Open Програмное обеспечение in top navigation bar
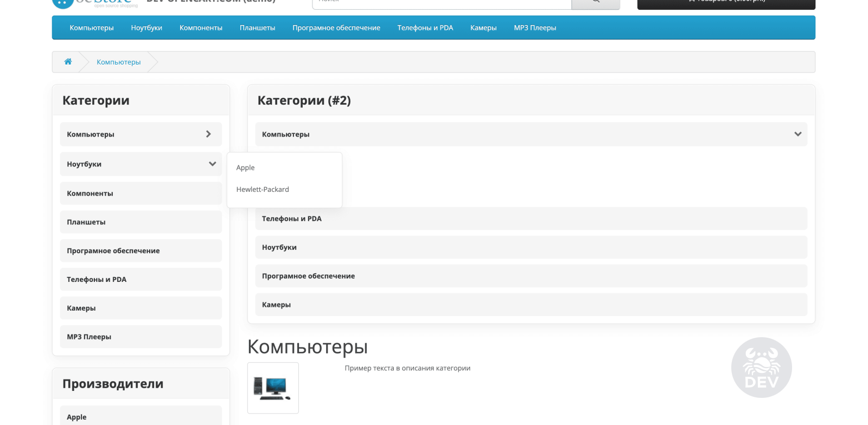868x425 pixels. 336,28
